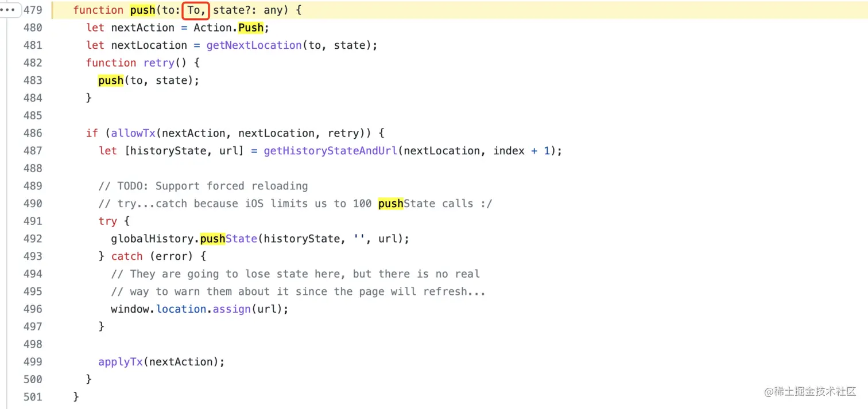
Task: Click the 'way to warn them' comment line
Action: (x=299, y=291)
